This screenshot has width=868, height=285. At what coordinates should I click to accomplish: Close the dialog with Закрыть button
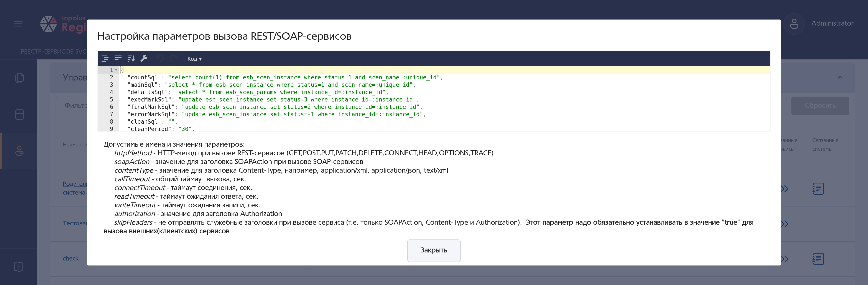(434, 250)
